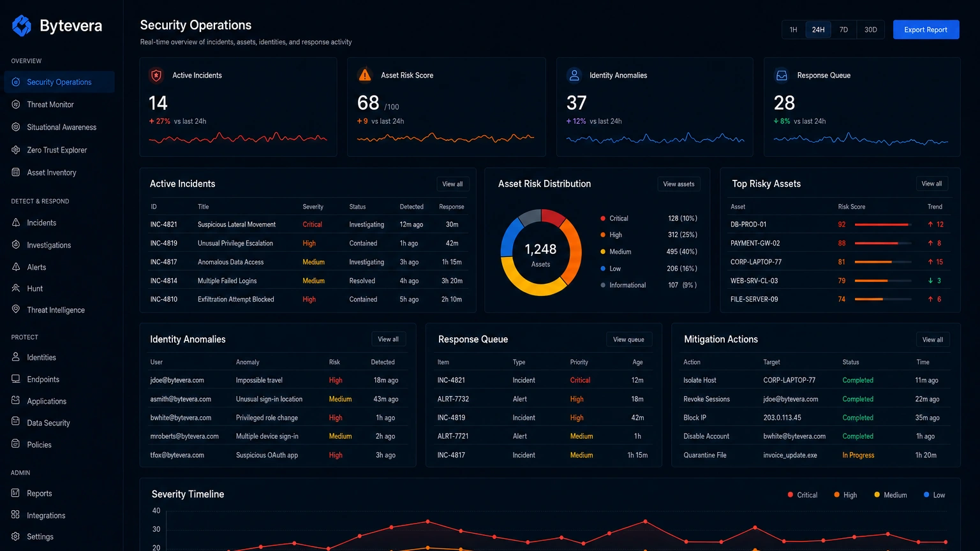Screen dimensions: 980x551
Task: Open the View queue button
Action: pyautogui.click(x=628, y=339)
